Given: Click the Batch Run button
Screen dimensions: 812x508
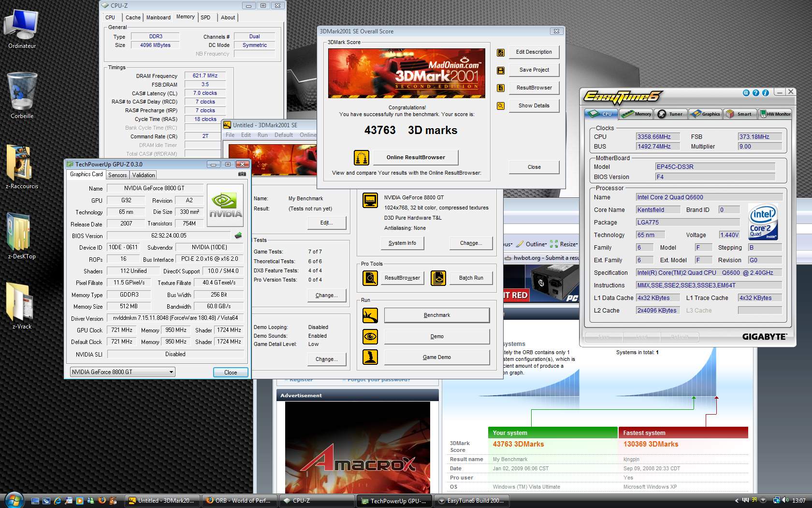Looking at the screenshot, I should tap(471, 278).
